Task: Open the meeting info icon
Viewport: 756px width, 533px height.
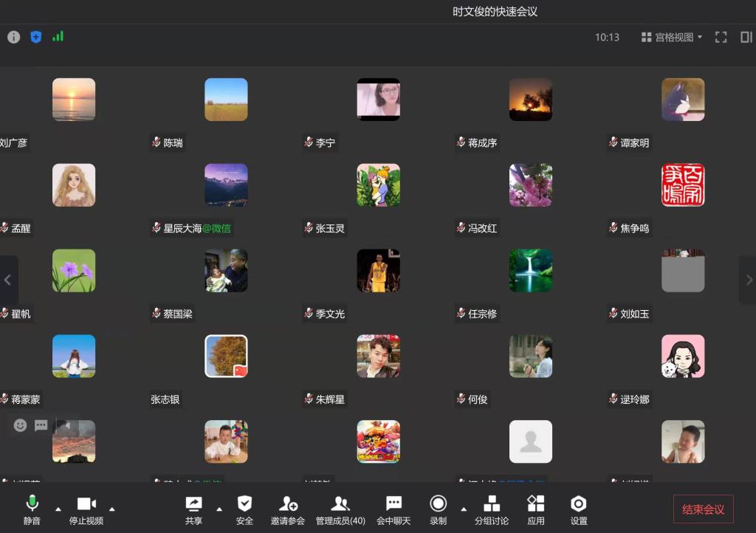Action: (13, 37)
